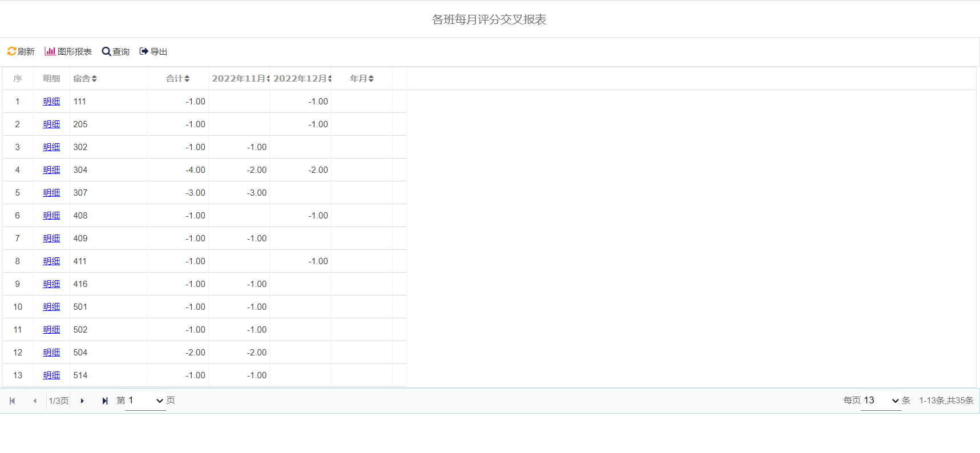980x453 pixels.
Task: Open 明细 link for dormitory 409
Action: 51,238
